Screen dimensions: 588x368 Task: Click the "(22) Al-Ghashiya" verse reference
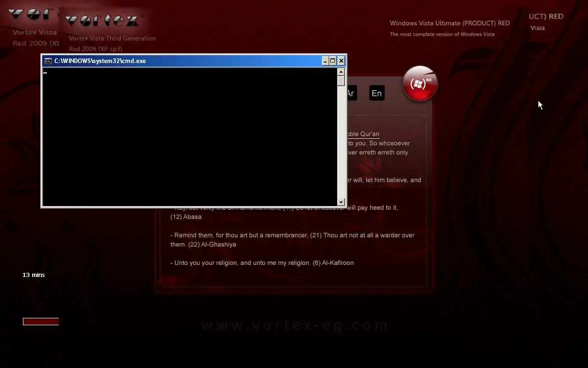212,244
